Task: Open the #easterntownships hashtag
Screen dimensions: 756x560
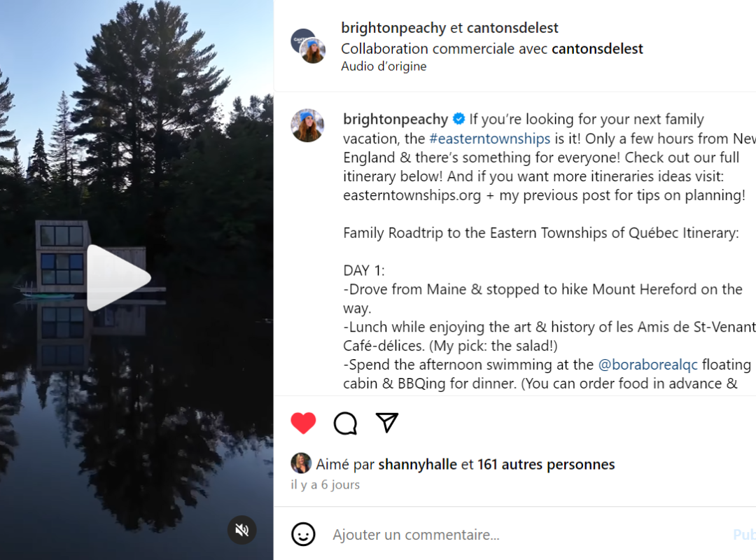Action: click(489, 139)
